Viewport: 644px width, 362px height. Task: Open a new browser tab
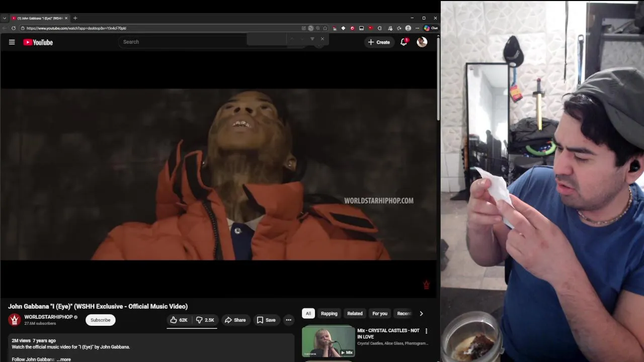75,18
